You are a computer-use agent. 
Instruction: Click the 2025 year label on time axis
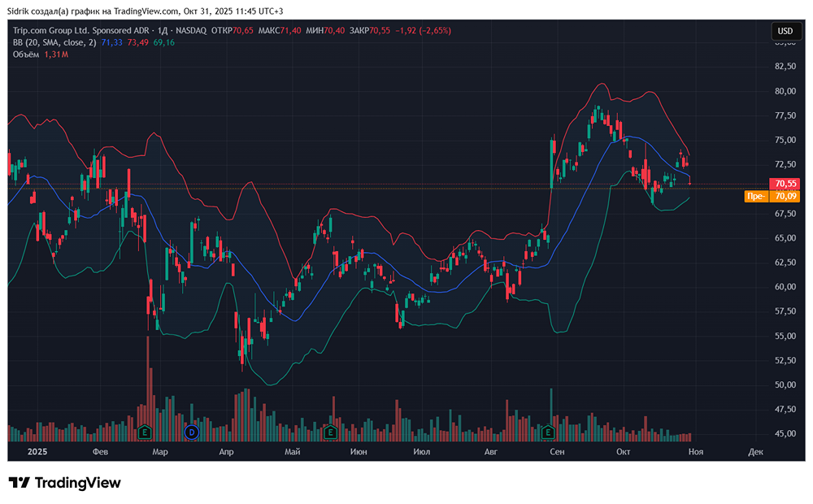coord(38,451)
